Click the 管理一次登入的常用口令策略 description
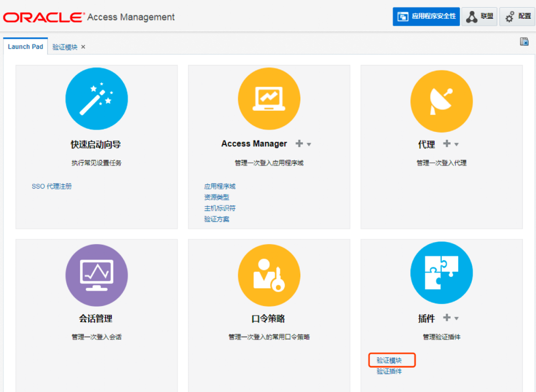This screenshot has width=536, height=392. click(269, 337)
